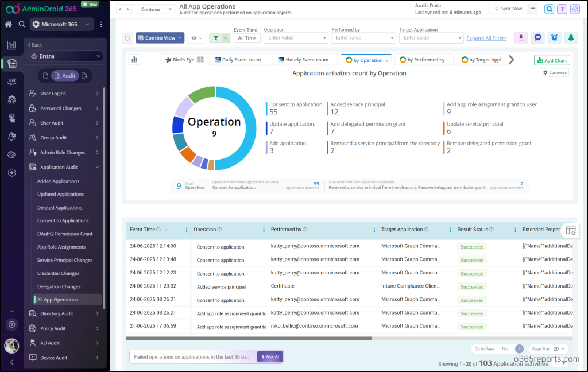This screenshot has width=588, height=372.
Task: Expand the User Logins menu
Action: click(x=64, y=94)
